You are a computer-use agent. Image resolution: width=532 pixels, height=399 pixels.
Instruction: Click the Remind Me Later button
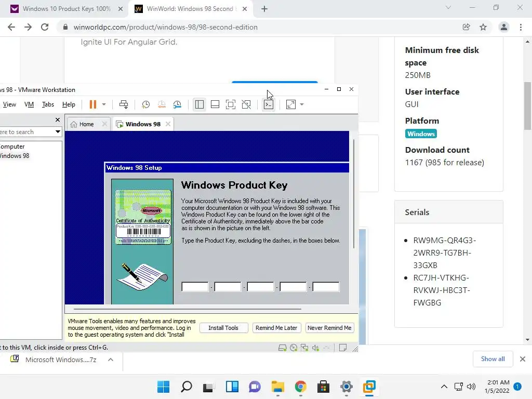[276, 328]
